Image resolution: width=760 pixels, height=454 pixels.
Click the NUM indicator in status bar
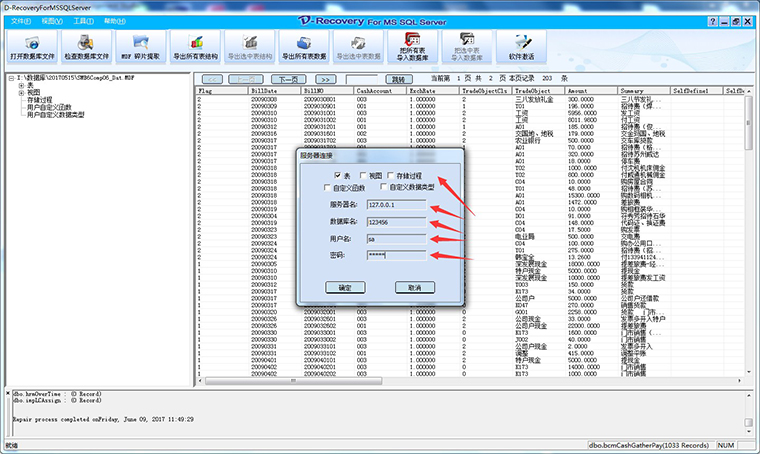point(726,445)
